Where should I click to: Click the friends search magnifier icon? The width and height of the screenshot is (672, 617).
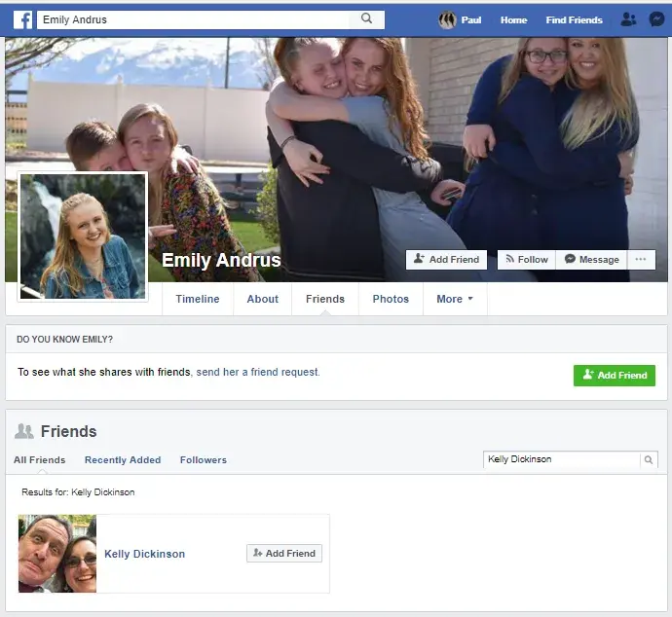tap(649, 459)
